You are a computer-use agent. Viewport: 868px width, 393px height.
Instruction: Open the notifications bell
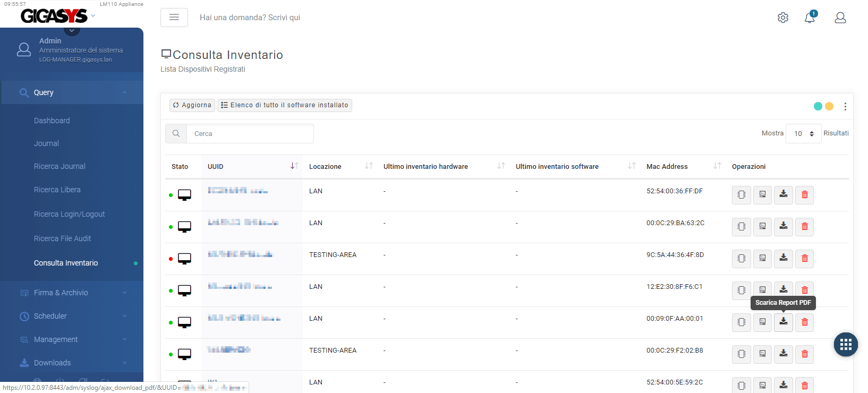[x=810, y=18]
